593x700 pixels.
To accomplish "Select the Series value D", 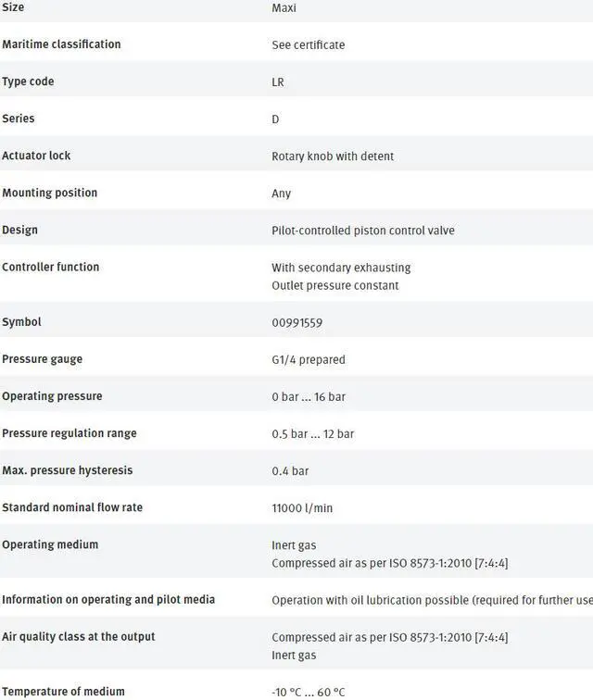I will (x=275, y=119).
